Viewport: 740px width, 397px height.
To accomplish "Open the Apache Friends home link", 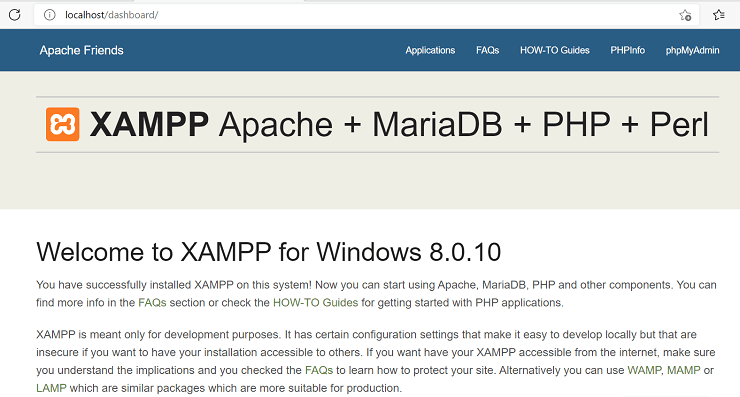I will click(x=82, y=50).
